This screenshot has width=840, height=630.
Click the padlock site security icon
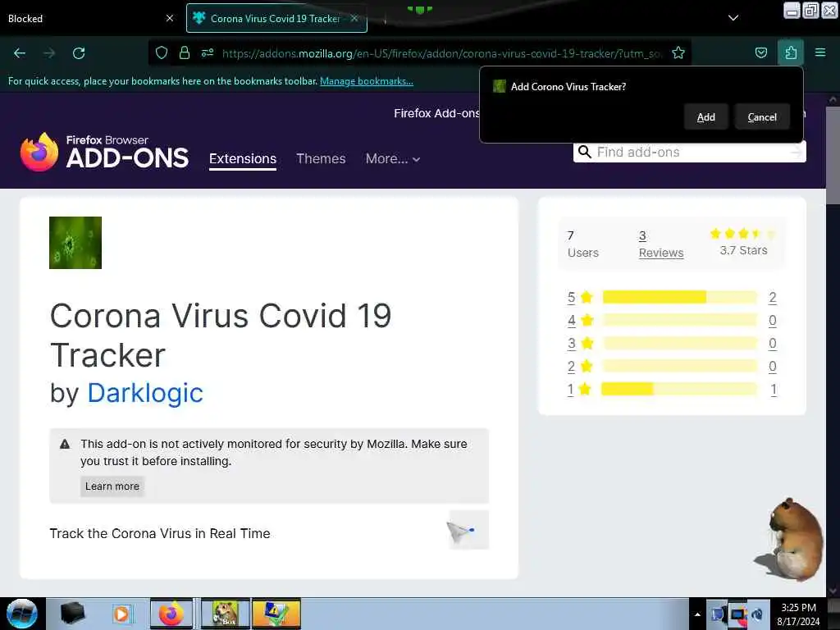tap(185, 52)
